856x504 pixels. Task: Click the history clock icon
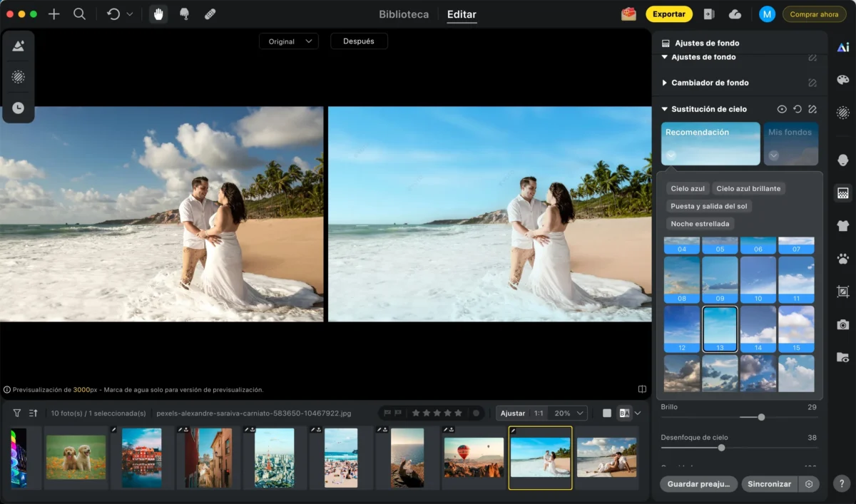pos(19,108)
